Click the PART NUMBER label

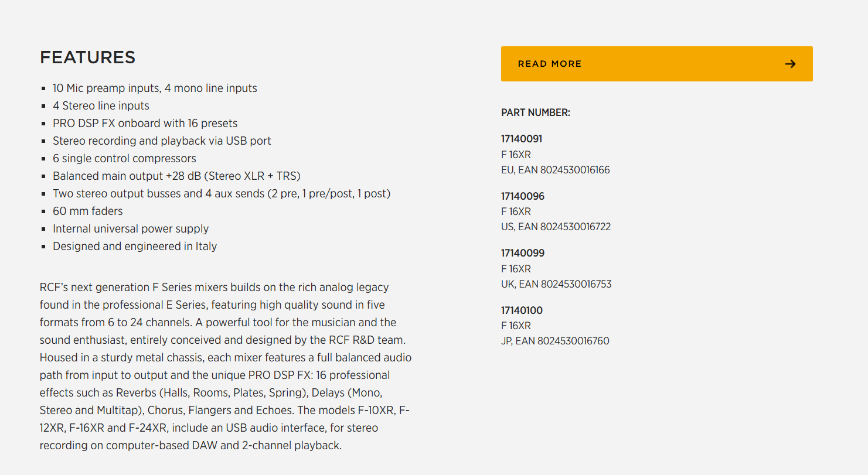click(535, 112)
